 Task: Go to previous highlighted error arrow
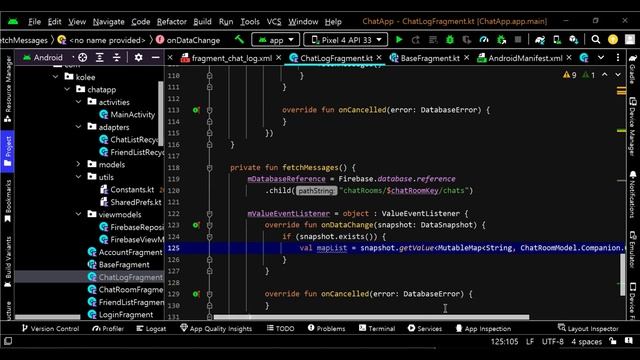click(x=604, y=75)
